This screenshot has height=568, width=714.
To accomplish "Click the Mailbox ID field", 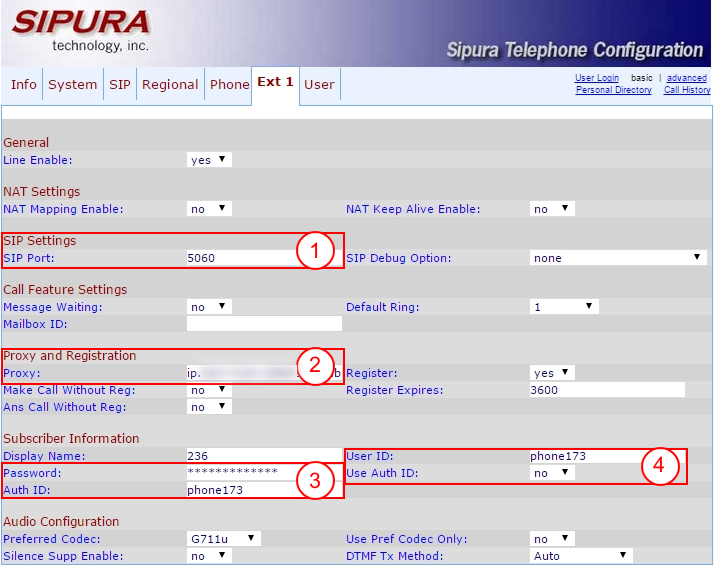I will [x=264, y=324].
